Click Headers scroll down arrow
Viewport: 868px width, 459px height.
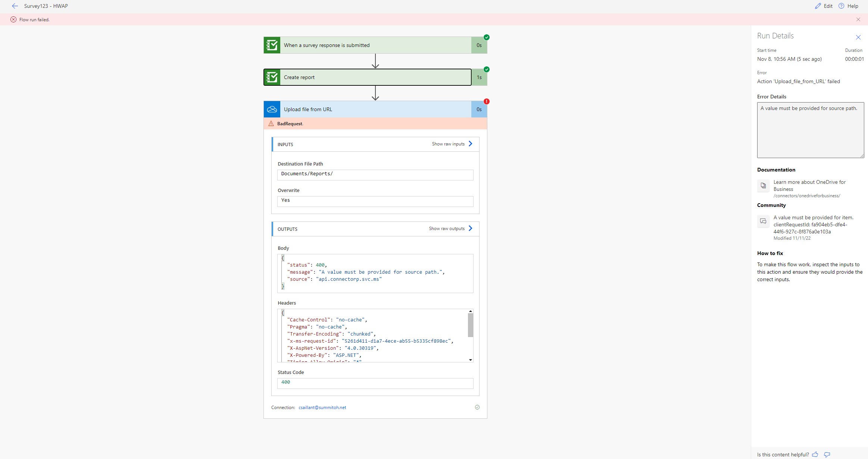[471, 360]
